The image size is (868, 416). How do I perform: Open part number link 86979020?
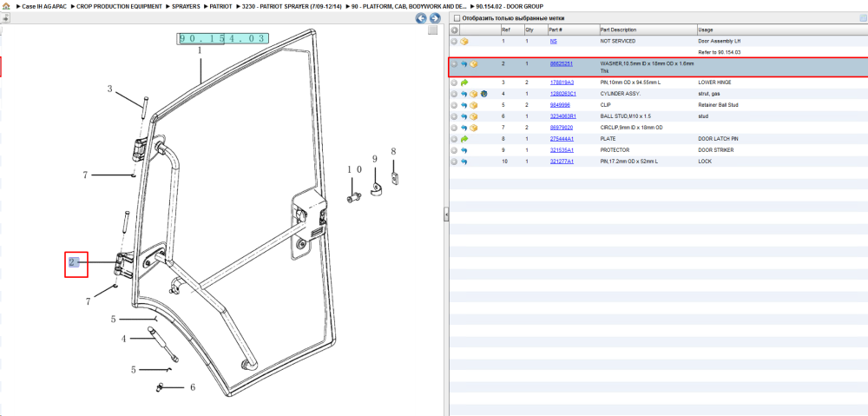pos(562,128)
